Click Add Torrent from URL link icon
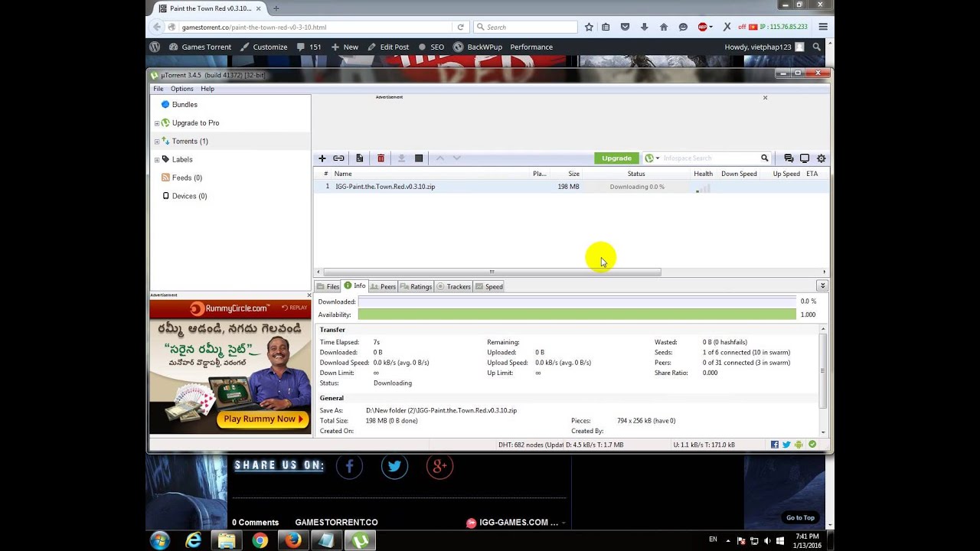 pos(338,158)
